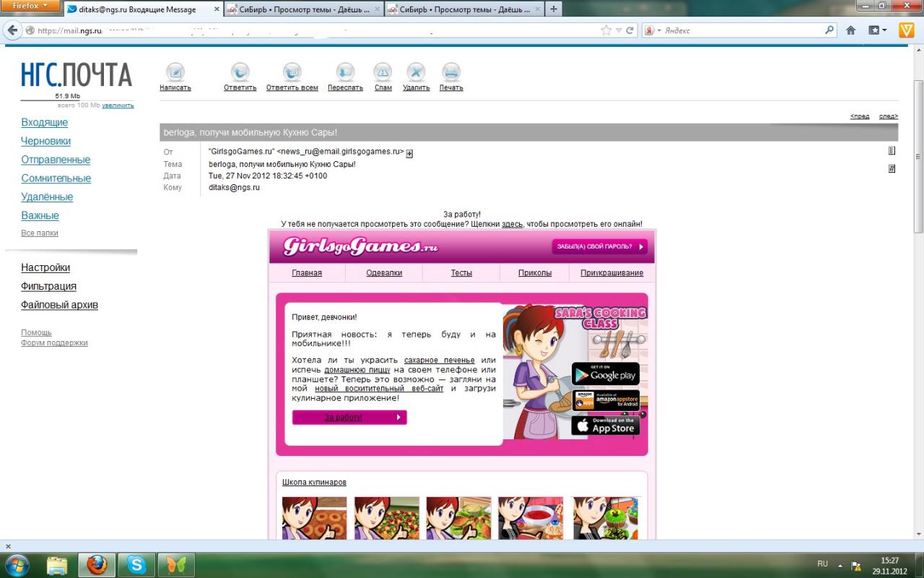Click the first Школа кулинаров game thumbnail

[314, 517]
